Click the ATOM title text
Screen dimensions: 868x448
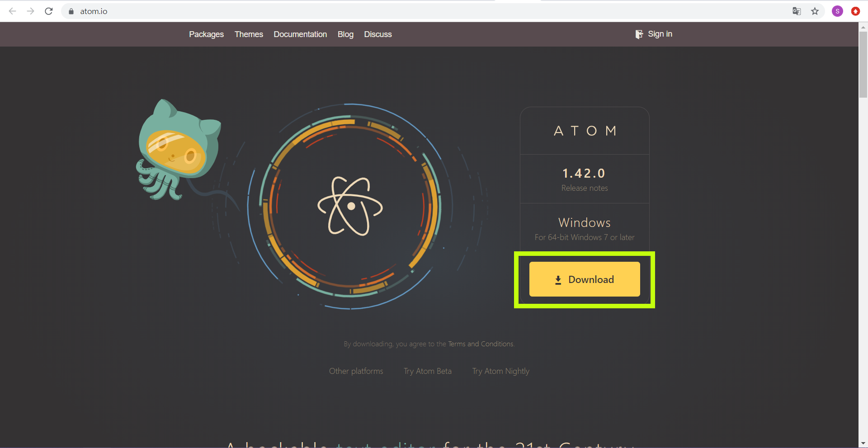pos(585,131)
